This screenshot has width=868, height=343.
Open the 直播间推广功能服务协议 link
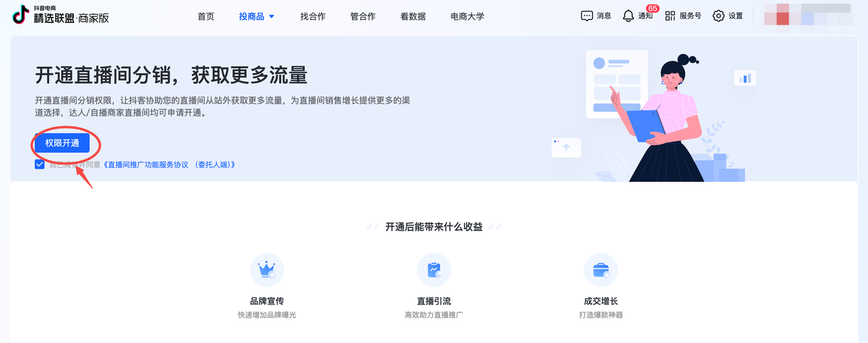coord(168,165)
